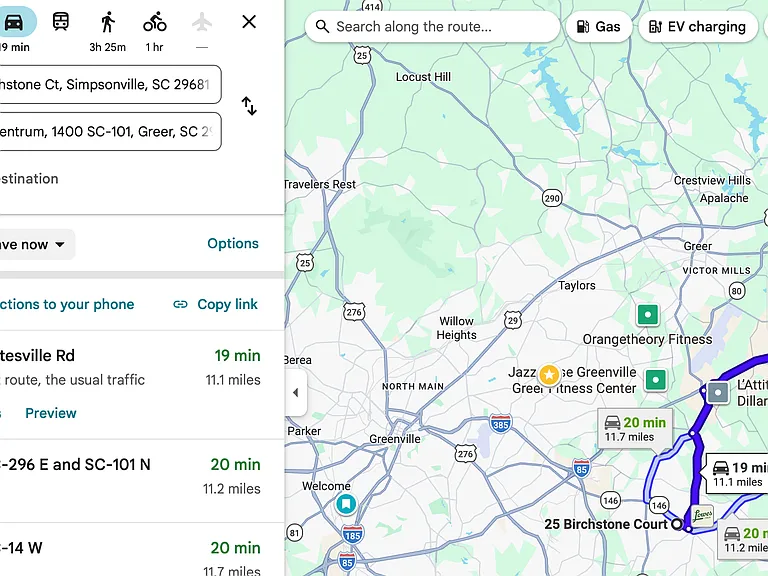Filter by EV charging stations
768x576 pixels.
697,26
